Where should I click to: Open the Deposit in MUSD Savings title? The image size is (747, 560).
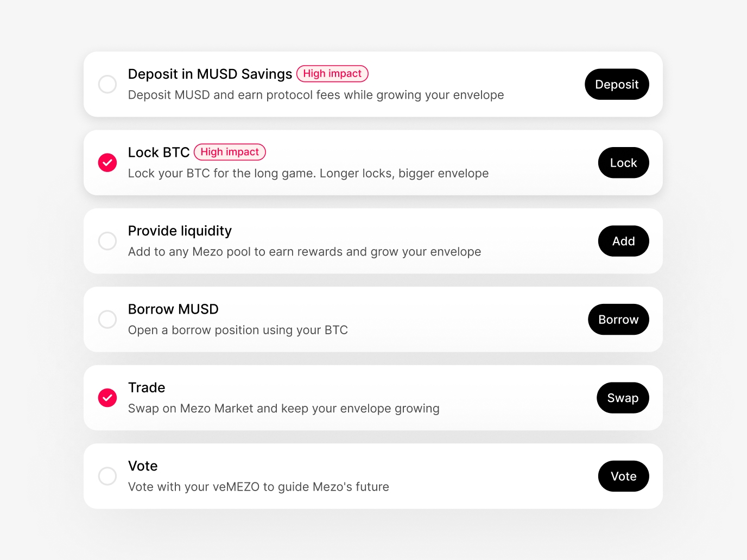point(210,74)
